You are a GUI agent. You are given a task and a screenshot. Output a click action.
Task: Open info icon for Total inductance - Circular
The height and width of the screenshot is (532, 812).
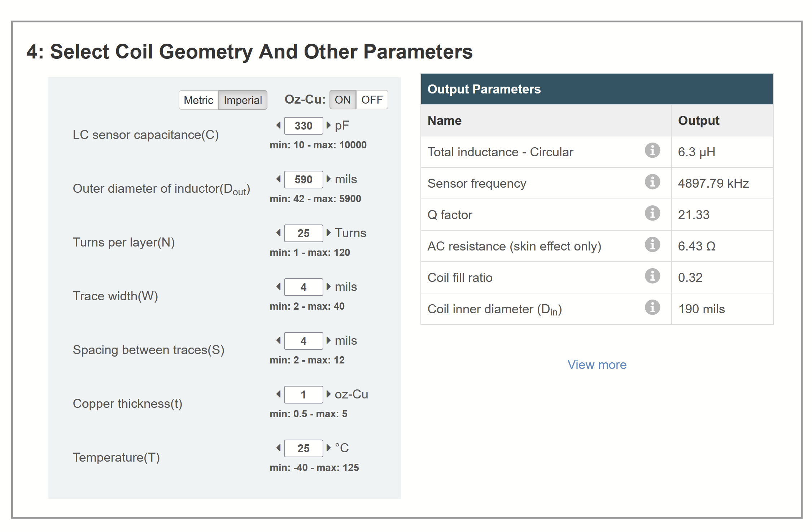click(x=652, y=151)
